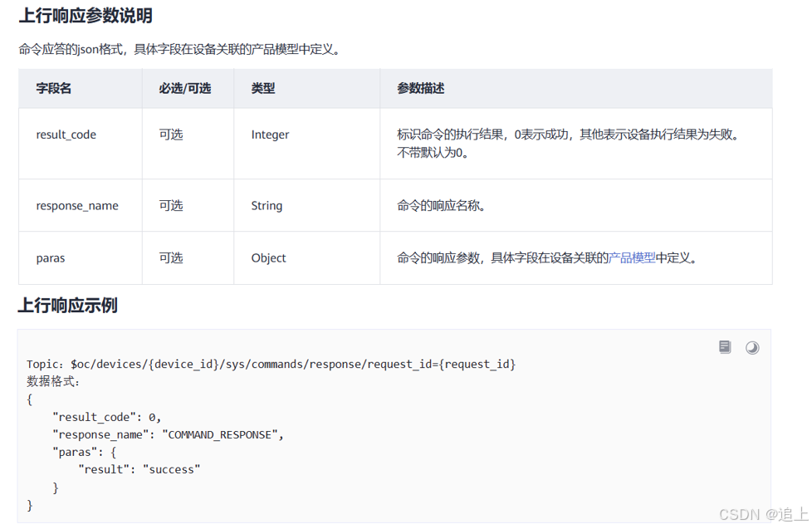Click the "result_code": 0 code line

tap(107, 417)
